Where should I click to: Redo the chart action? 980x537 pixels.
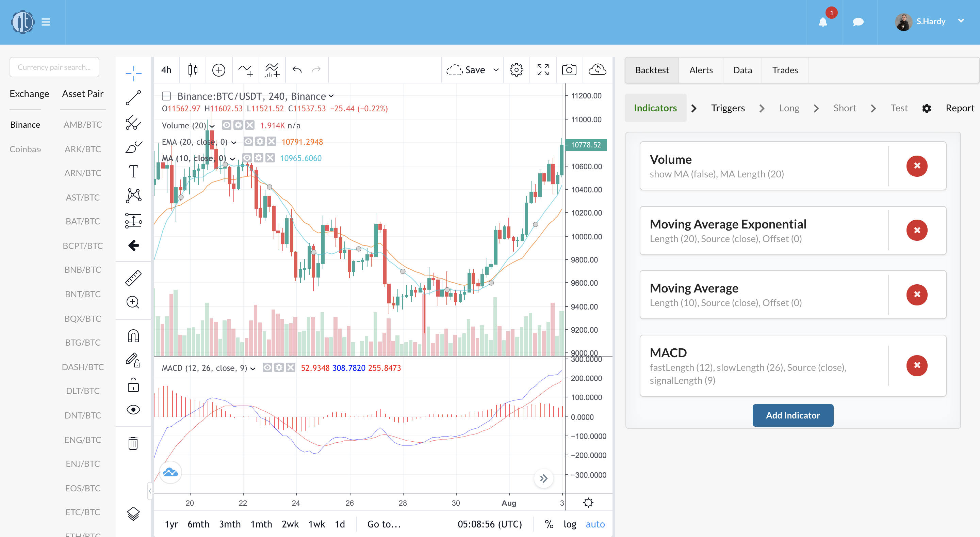pos(316,70)
